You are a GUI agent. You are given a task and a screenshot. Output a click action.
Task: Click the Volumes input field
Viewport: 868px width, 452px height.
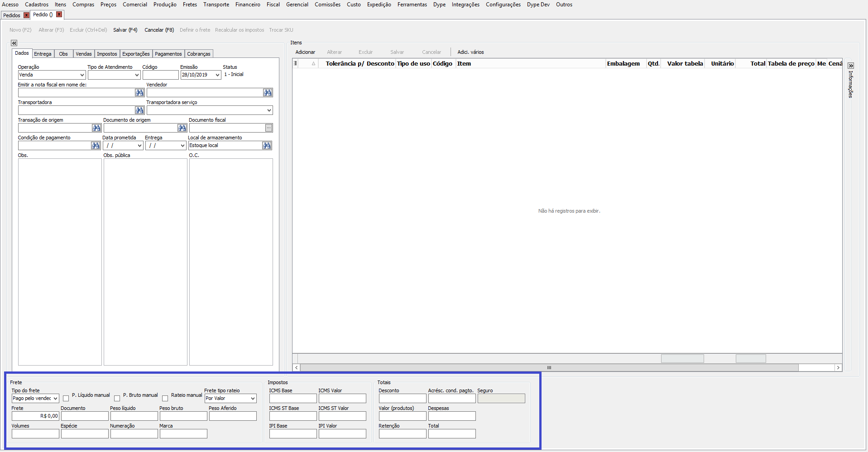pyautogui.click(x=35, y=434)
